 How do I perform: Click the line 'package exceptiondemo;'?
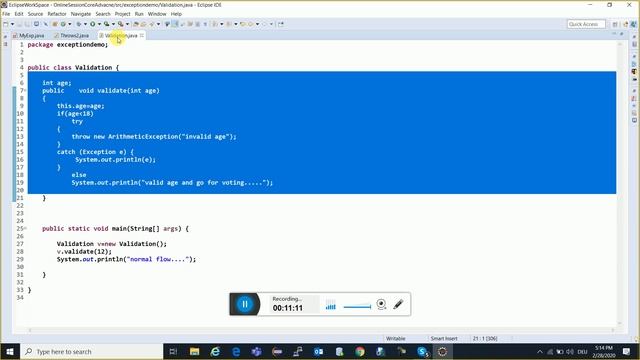(68, 44)
